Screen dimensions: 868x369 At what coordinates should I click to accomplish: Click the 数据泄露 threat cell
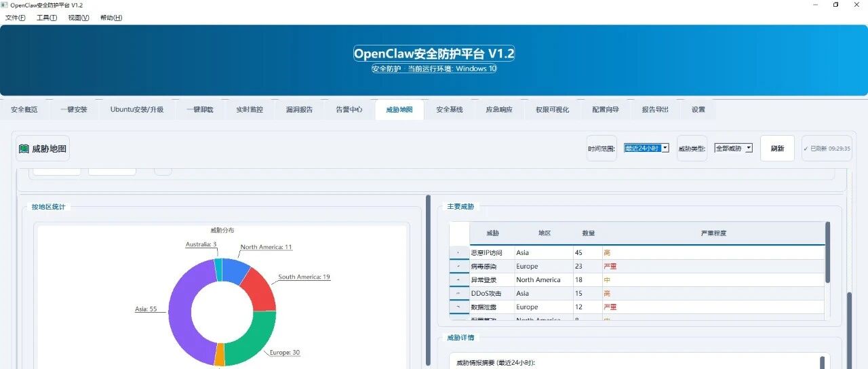[x=492, y=307]
